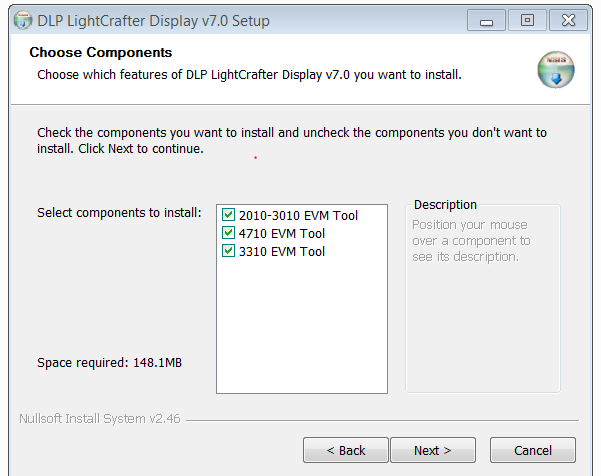The width and height of the screenshot is (601, 476).
Task: Return to previous page with Back
Action: [346, 450]
